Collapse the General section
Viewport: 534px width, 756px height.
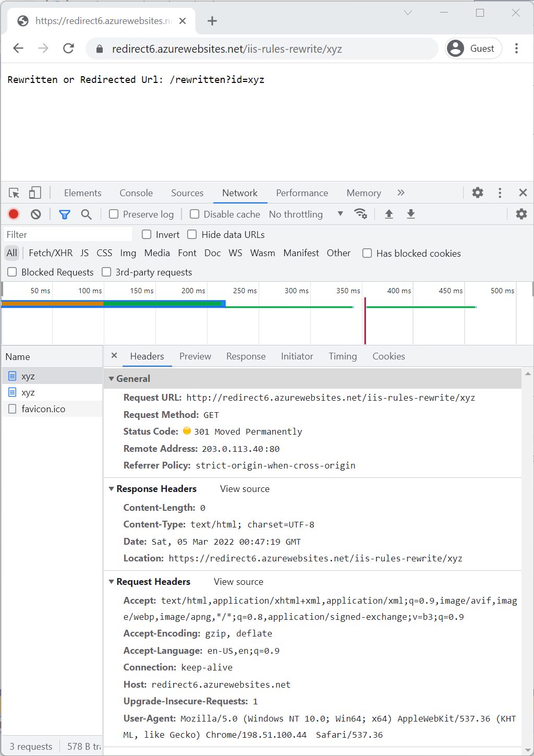pyautogui.click(x=112, y=378)
